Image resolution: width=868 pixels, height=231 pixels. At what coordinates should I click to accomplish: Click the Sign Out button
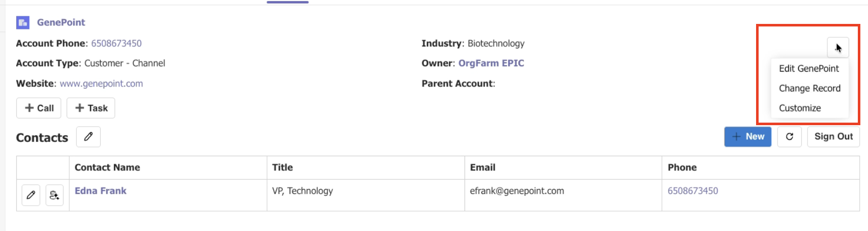(x=833, y=136)
